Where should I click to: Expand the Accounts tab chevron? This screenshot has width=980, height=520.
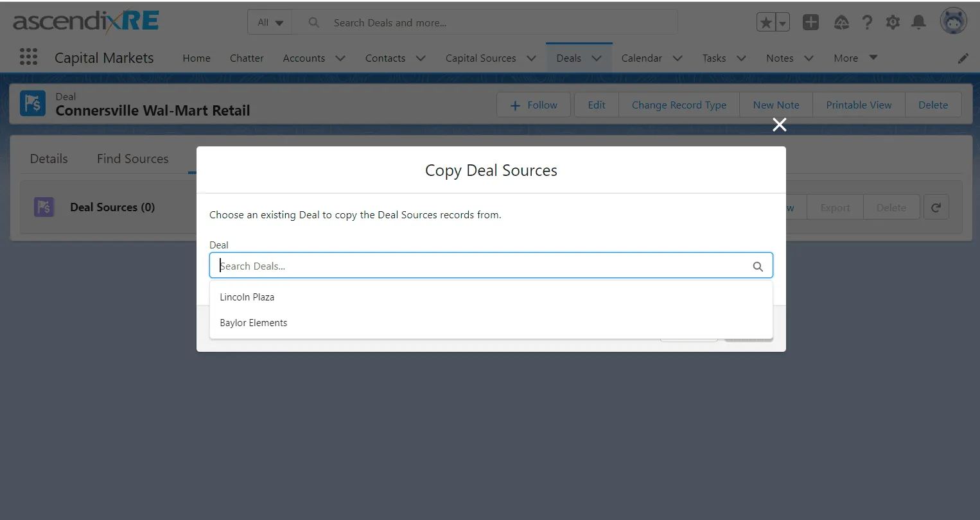pyautogui.click(x=340, y=58)
